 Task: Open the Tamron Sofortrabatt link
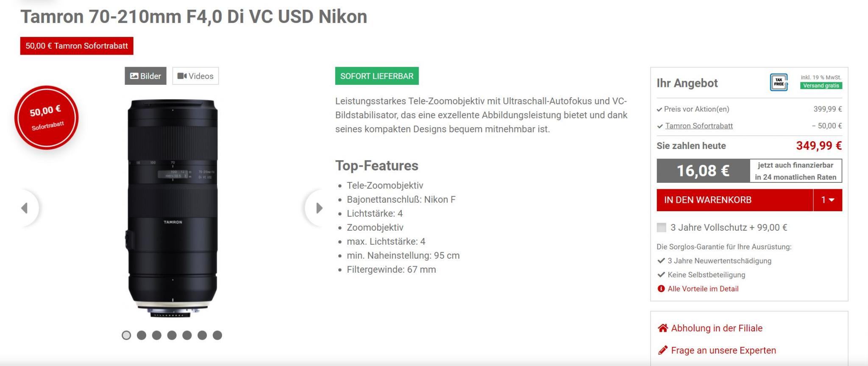(698, 126)
